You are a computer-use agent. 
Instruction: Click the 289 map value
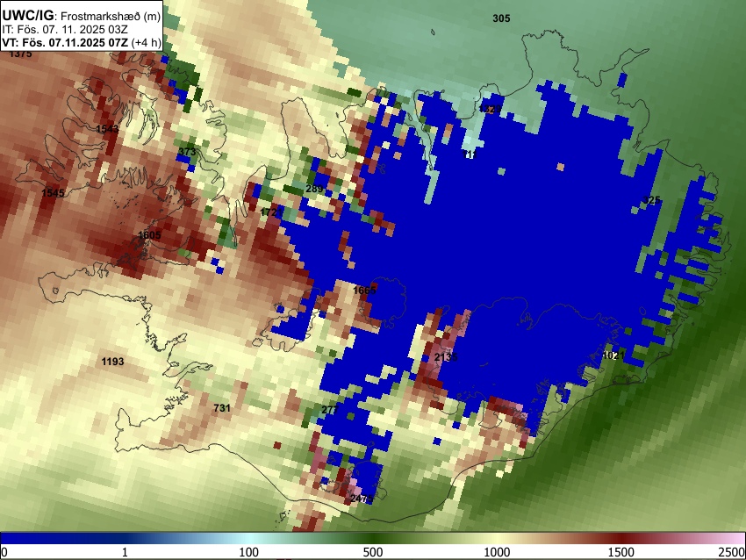[314, 189]
